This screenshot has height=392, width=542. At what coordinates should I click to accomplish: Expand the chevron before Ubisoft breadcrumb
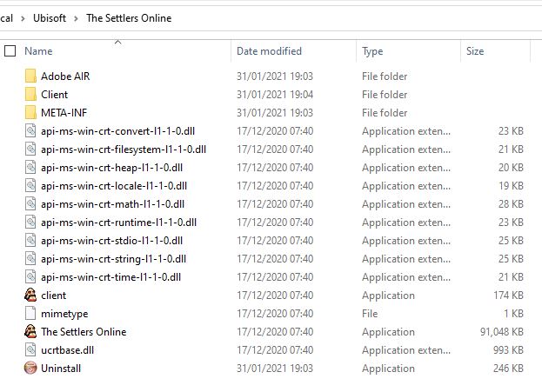[x=24, y=18]
